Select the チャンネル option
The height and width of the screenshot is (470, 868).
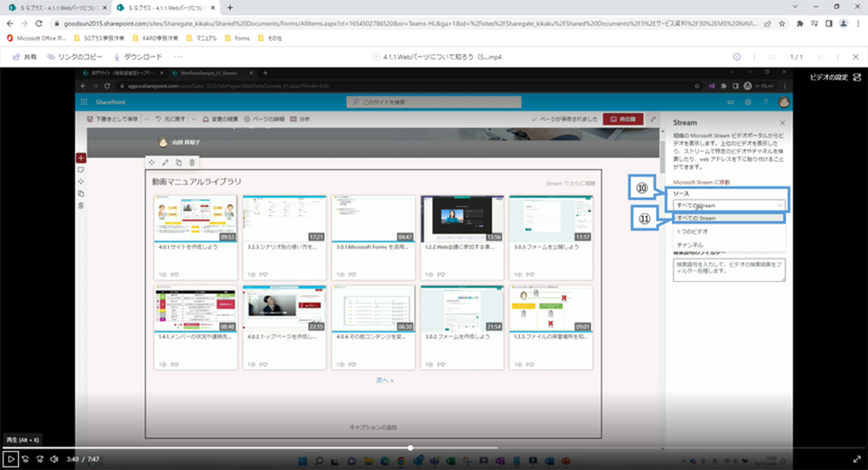tap(729, 245)
